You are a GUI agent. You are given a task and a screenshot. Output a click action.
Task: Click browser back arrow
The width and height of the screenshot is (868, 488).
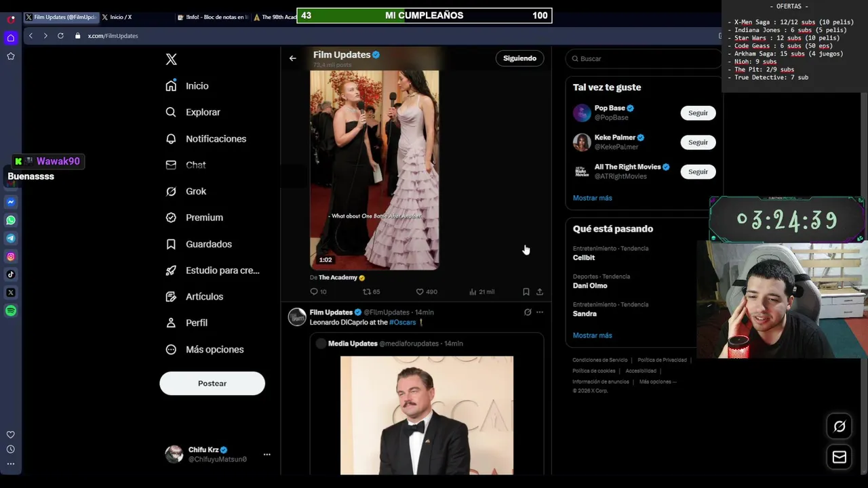click(x=31, y=36)
